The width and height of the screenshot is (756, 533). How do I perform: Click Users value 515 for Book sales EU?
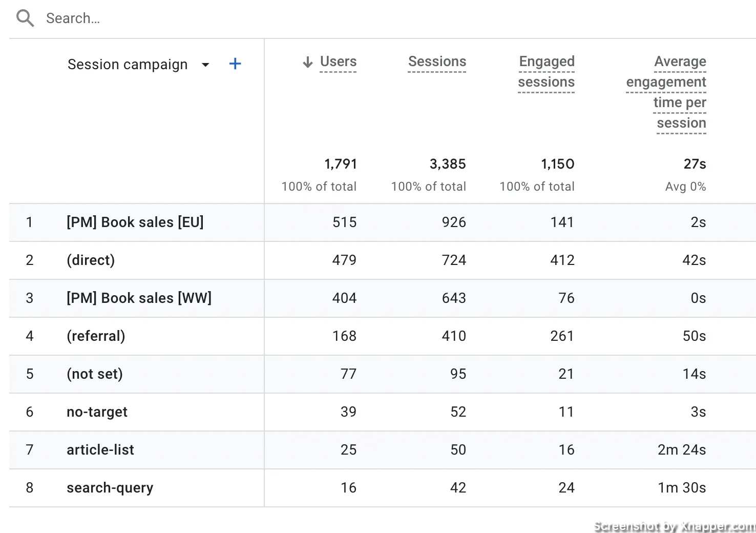[345, 222]
